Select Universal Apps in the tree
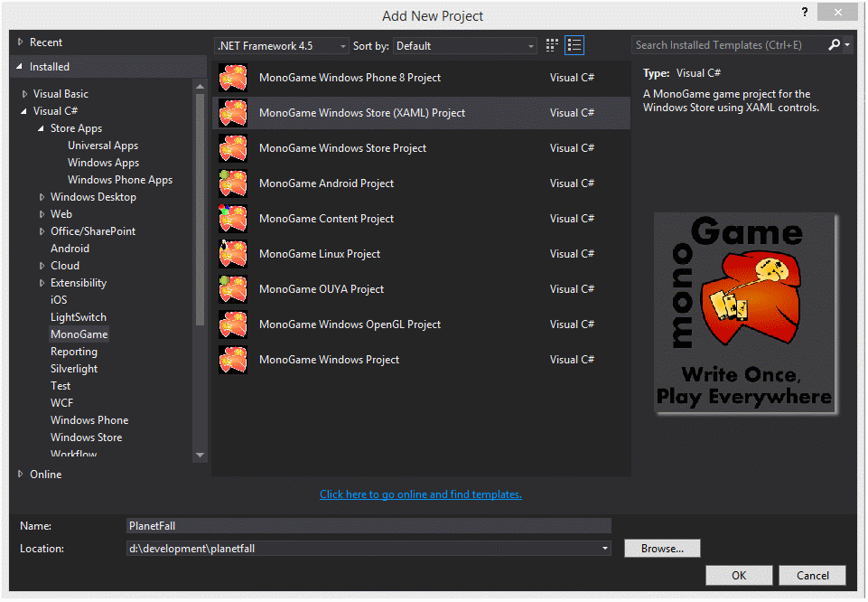The width and height of the screenshot is (868, 602). coord(103,146)
